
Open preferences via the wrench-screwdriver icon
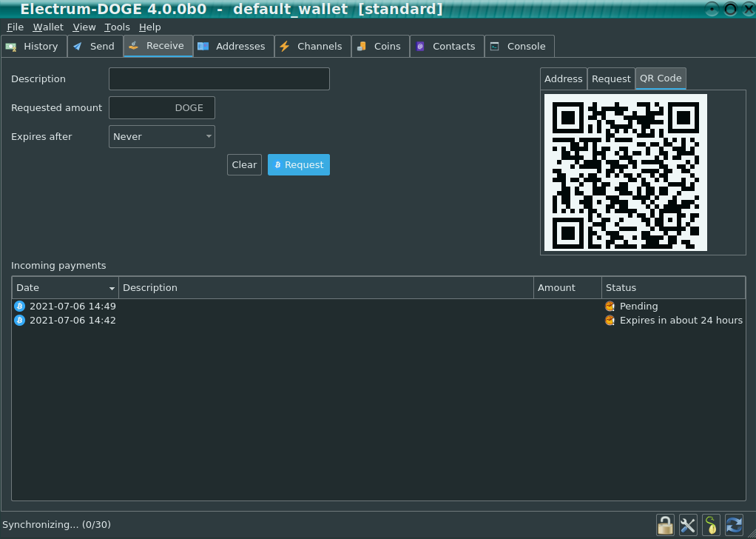(x=688, y=524)
